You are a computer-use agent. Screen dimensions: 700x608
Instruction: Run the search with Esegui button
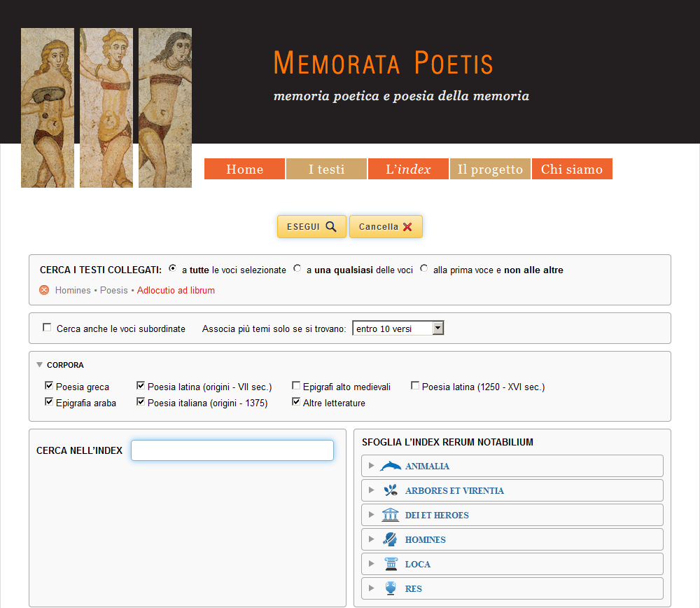311,226
